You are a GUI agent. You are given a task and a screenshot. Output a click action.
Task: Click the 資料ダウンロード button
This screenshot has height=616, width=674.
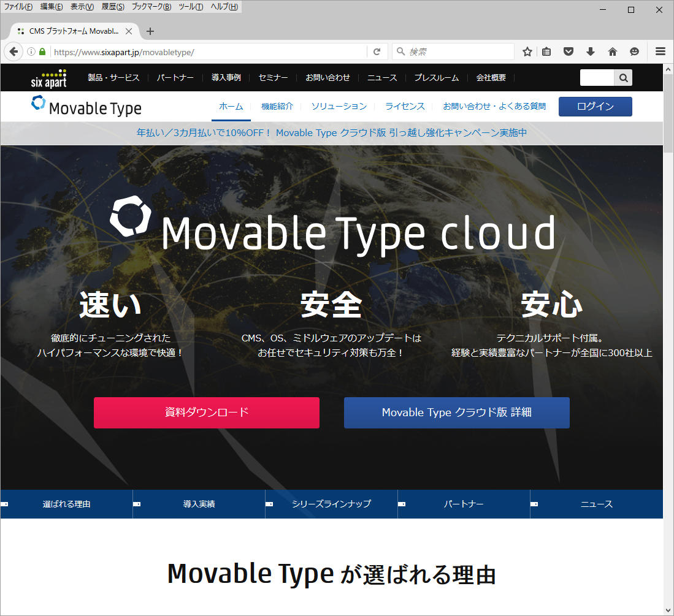pos(207,413)
